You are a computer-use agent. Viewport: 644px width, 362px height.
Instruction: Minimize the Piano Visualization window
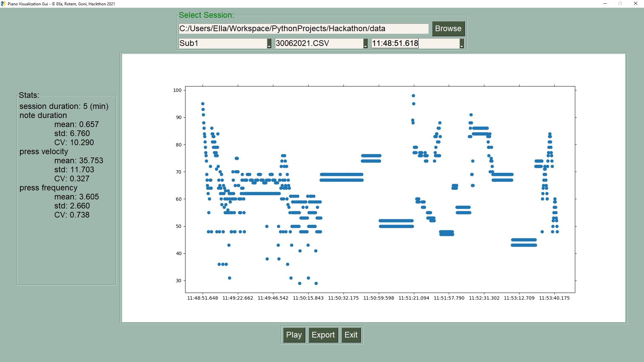tap(605, 4)
